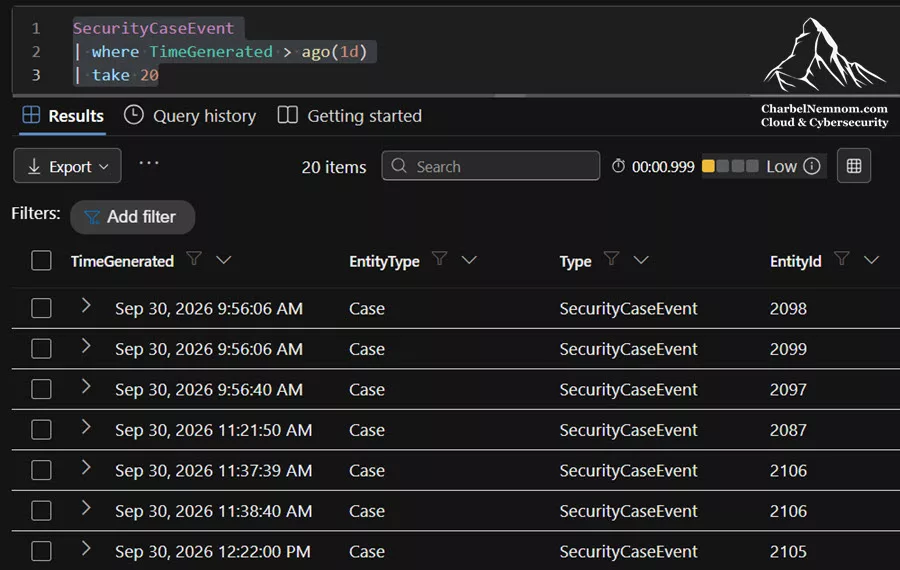
Task: Select checkbox for the 9:56:40 AM row
Action: pos(41,389)
